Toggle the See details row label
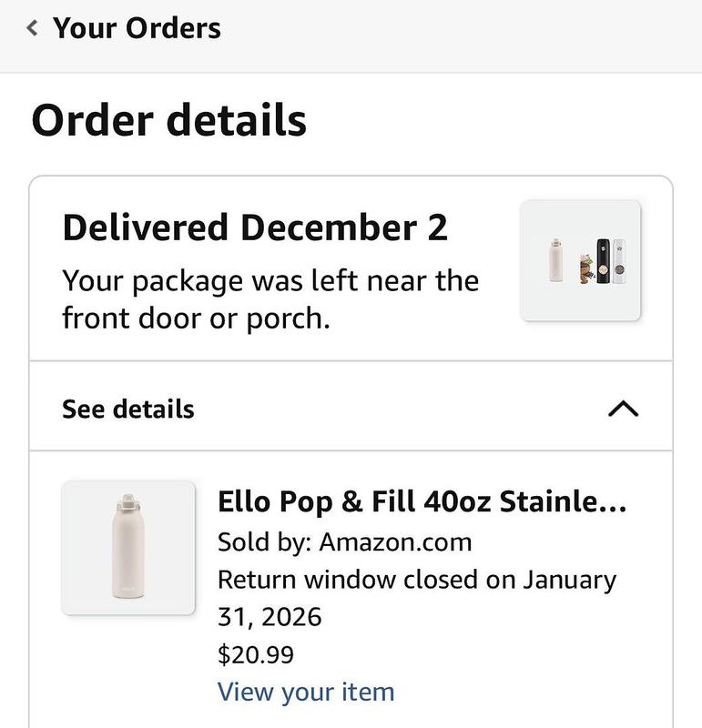Screen dimensions: 702x728 click(x=128, y=409)
